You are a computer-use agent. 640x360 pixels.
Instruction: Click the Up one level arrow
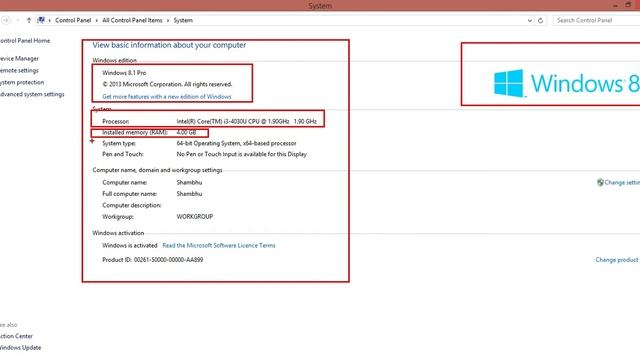pyautogui.click(x=29, y=20)
